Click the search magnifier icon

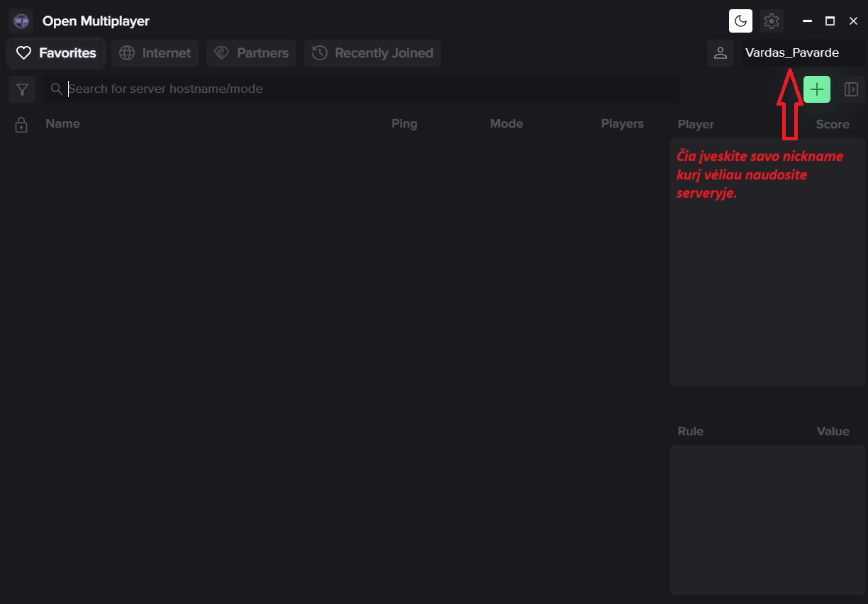pyautogui.click(x=57, y=89)
